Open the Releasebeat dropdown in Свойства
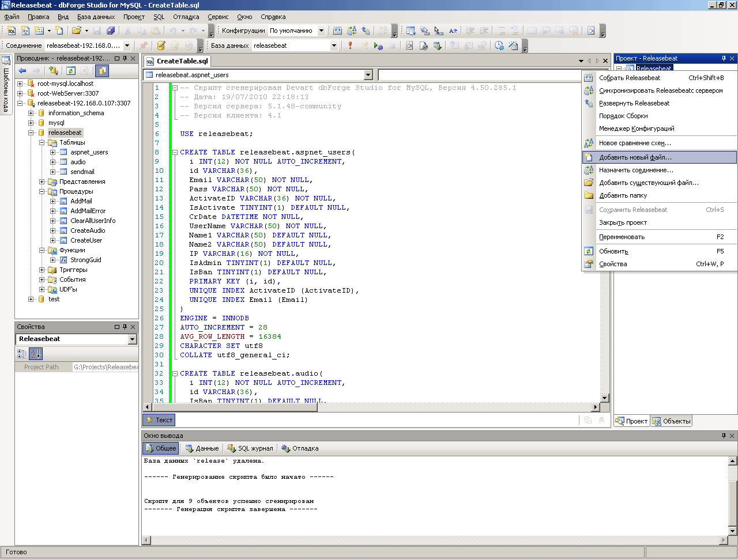The width and height of the screenshot is (738, 560). (x=132, y=339)
